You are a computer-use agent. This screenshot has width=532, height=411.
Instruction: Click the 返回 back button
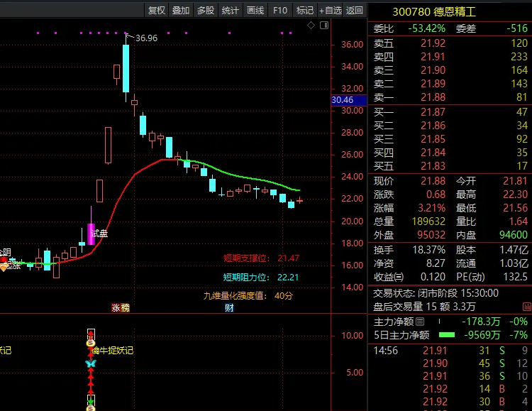point(355,10)
